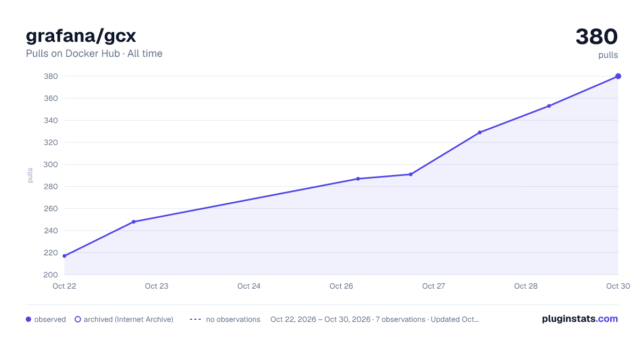
Task: Click the data point near 329 pulls
Action: pos(480,133)
